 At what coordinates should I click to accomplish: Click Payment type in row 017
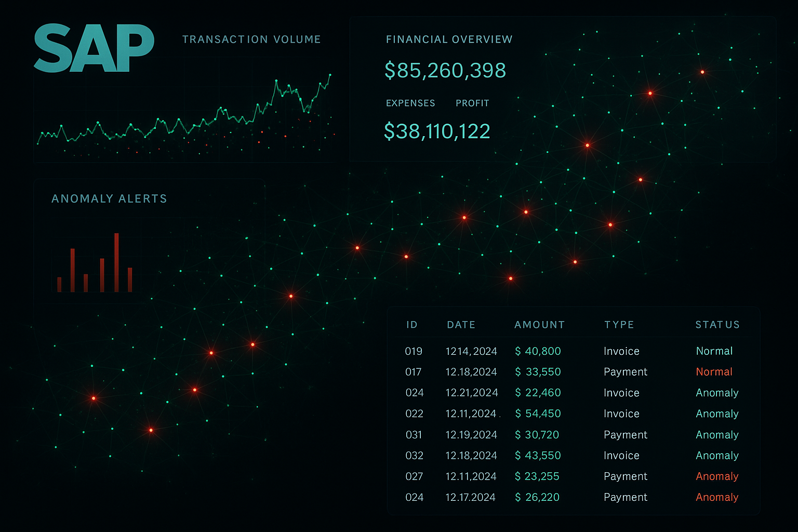coord(626,372)
